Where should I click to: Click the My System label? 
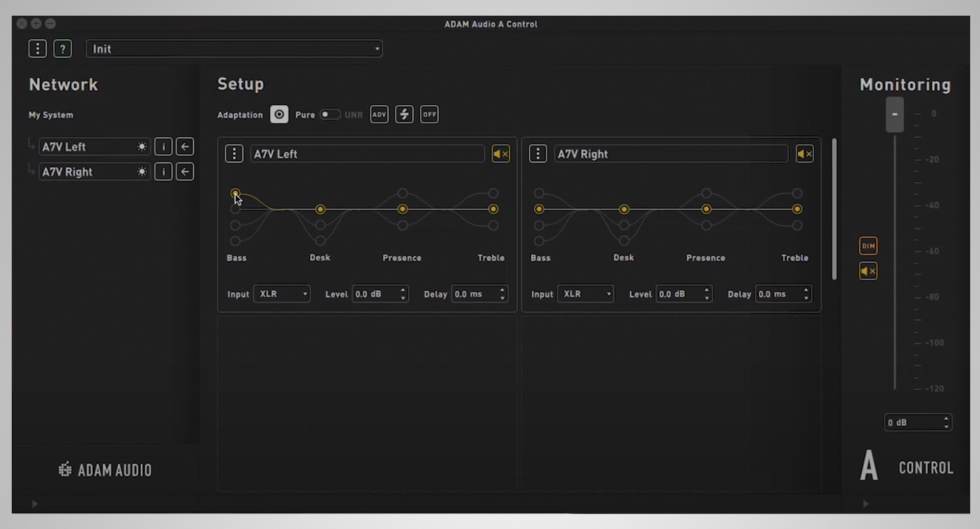(x=51, y=115)
